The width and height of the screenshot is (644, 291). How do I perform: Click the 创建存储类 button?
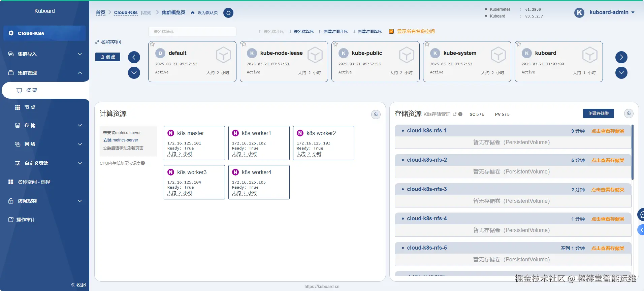[x=599, y=114]
